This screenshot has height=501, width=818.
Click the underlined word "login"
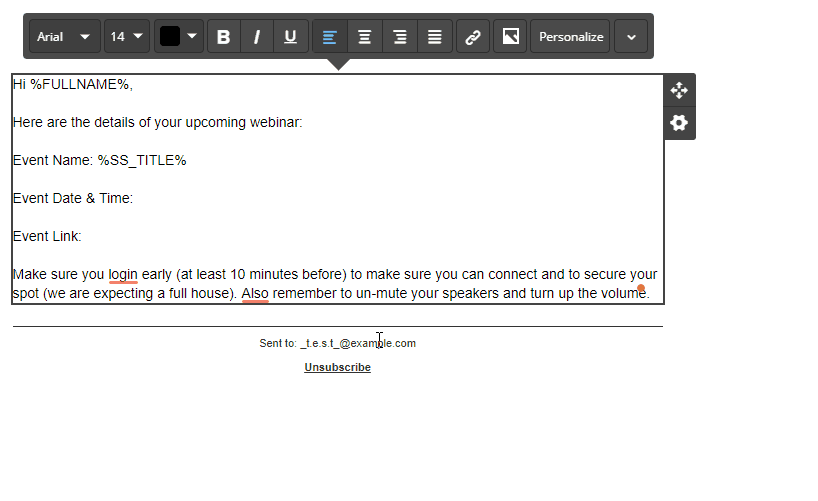coord(123,275)
